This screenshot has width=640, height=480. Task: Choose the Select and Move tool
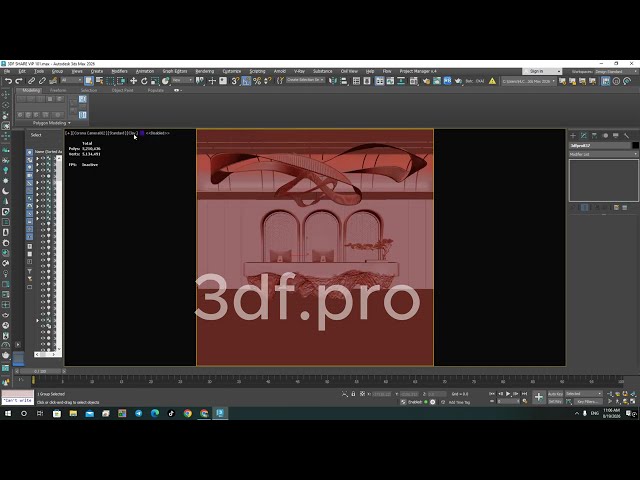tap(133, 81)
